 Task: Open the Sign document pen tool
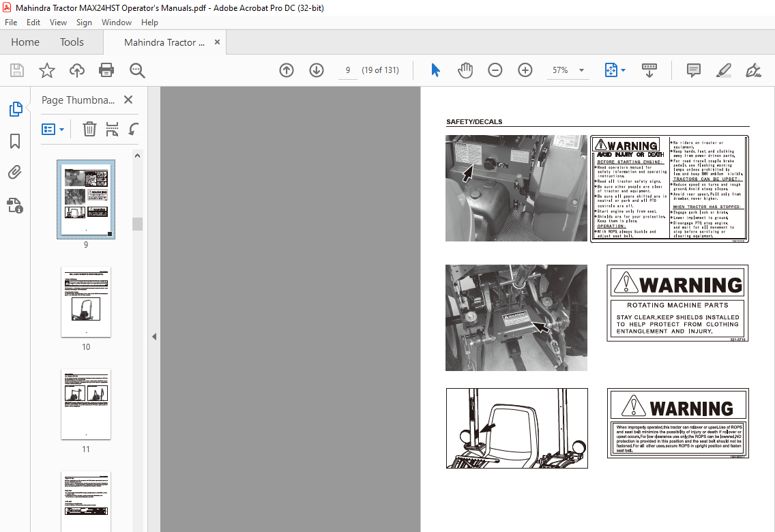(753, 70)
